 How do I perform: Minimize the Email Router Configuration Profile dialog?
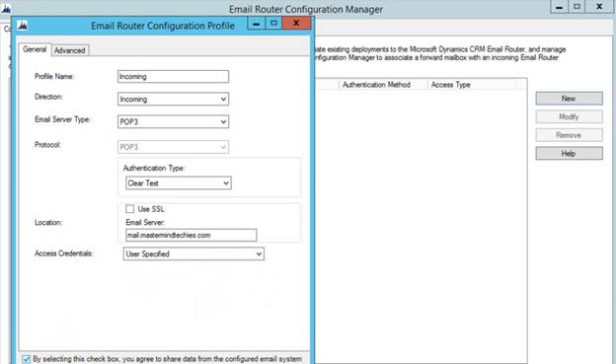coord(256,24)
